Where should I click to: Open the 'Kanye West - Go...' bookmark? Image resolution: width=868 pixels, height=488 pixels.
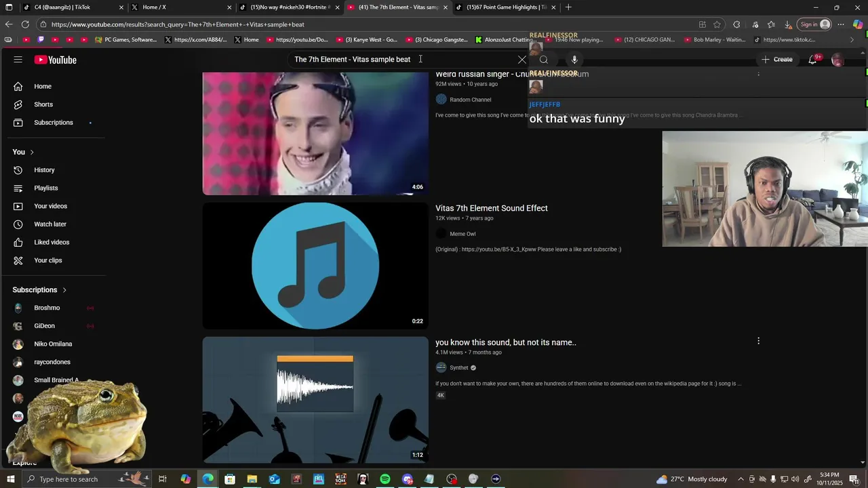point(367,40)
